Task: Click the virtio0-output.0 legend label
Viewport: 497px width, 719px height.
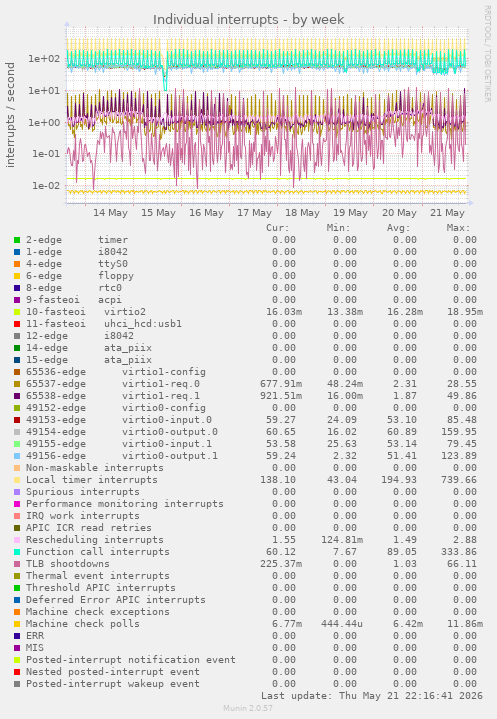Action: tap(170, 432)
